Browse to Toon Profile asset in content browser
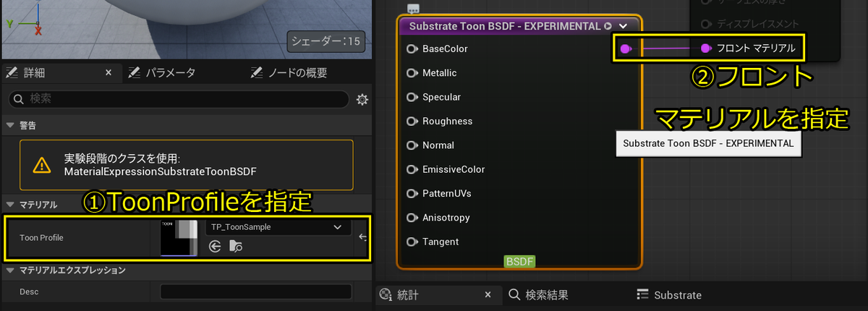The height and width of the screenshot is (311, 868). coord(236,247)
